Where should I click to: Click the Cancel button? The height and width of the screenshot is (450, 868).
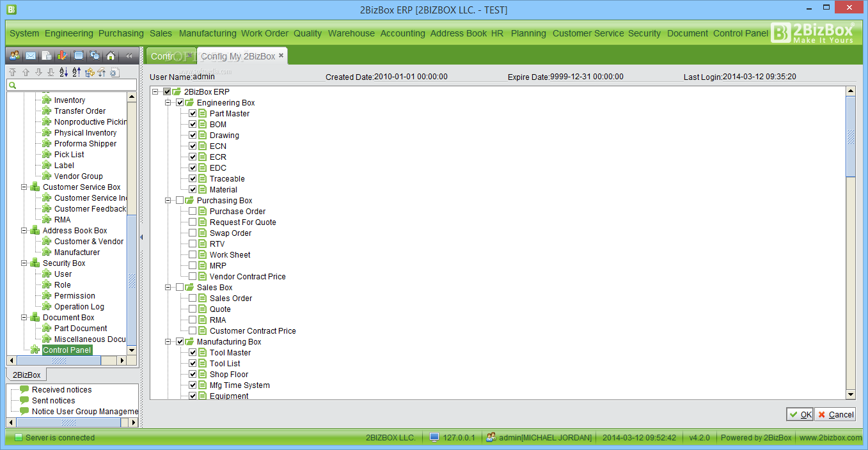pos(835,414)
